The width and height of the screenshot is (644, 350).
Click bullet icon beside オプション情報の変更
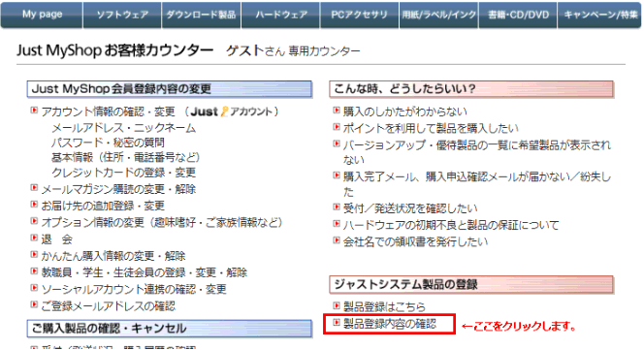tap(34, 221)
